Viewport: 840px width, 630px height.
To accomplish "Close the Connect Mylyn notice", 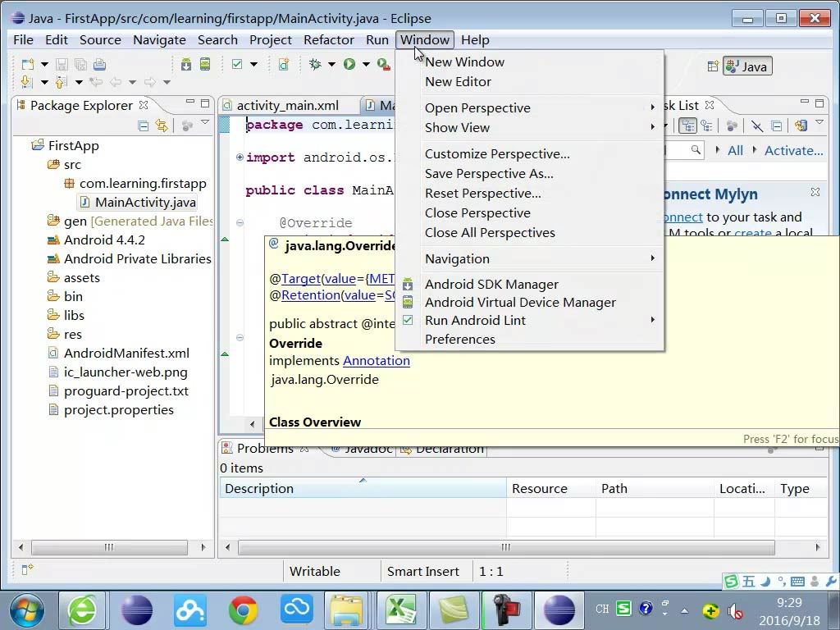I will [815, 192].
